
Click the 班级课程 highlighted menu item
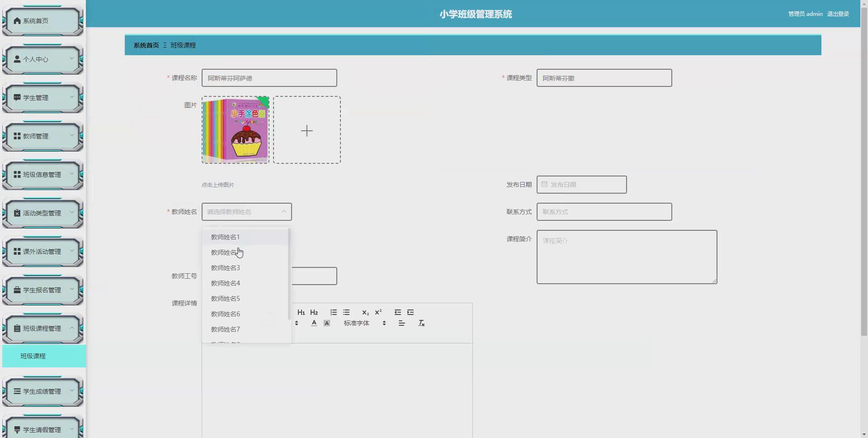(x=32, y=356)
